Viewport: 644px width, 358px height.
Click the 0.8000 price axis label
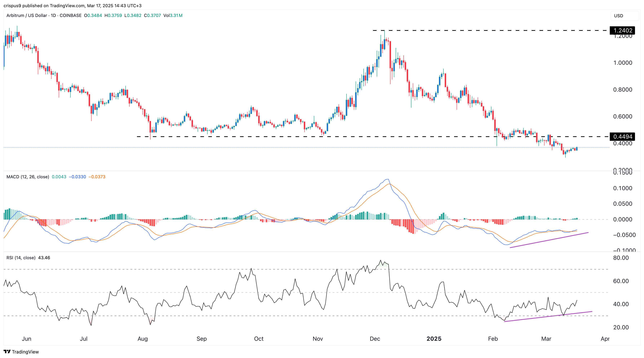[623, 90]
